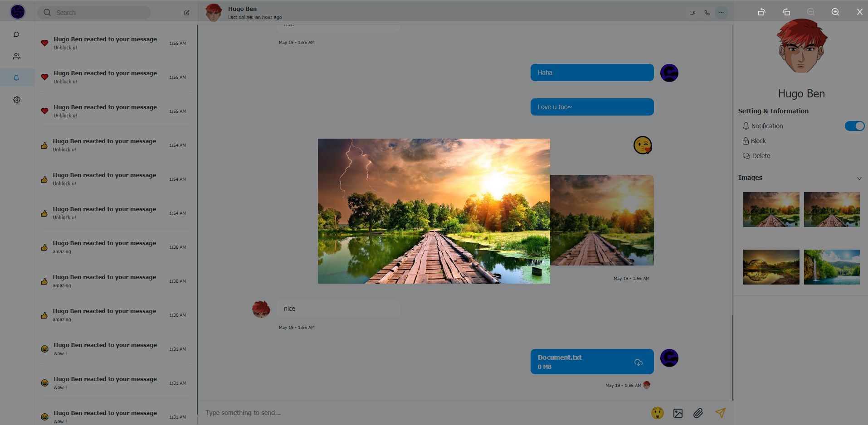Collapse the Images section chevron
This screenshot has width=868, height=425.
(x=858, y=179)
